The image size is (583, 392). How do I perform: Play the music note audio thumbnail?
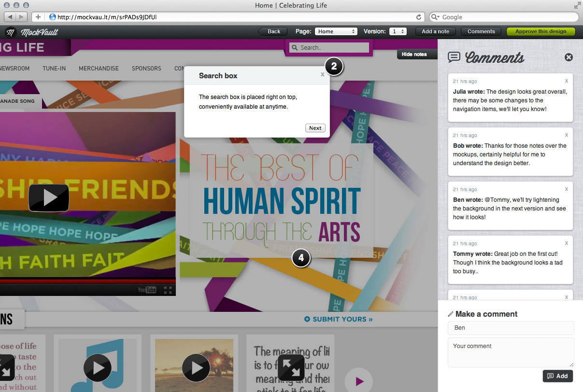coord(98,368)
